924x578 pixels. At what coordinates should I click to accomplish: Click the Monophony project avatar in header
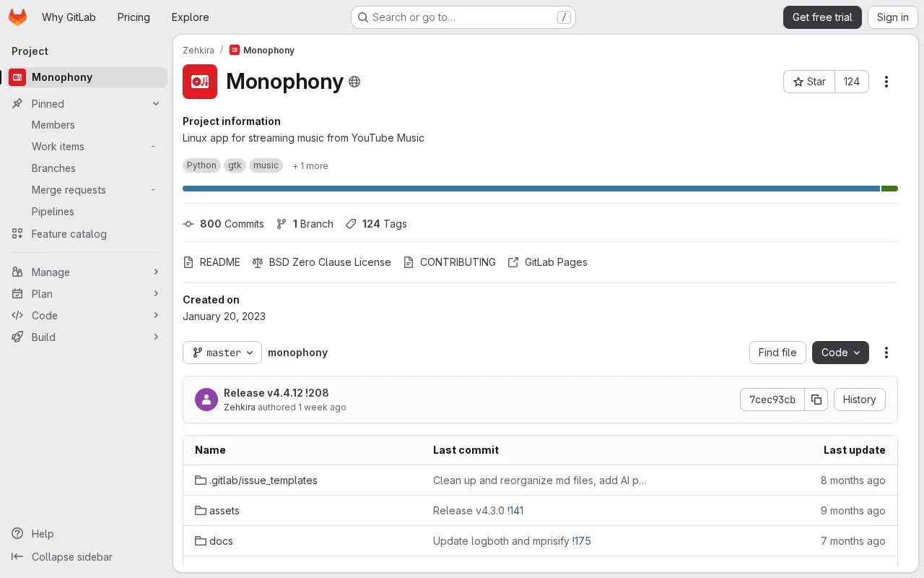(x=200, y=82)
